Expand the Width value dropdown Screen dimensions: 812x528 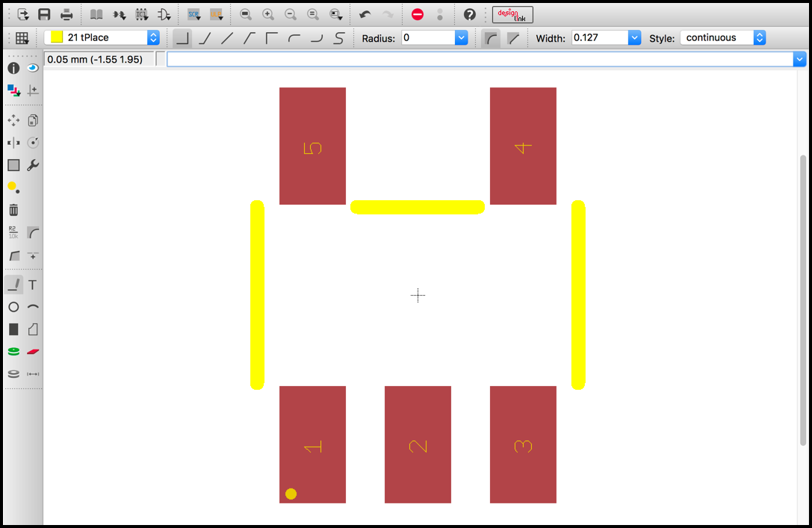click(x=634, y=37)
